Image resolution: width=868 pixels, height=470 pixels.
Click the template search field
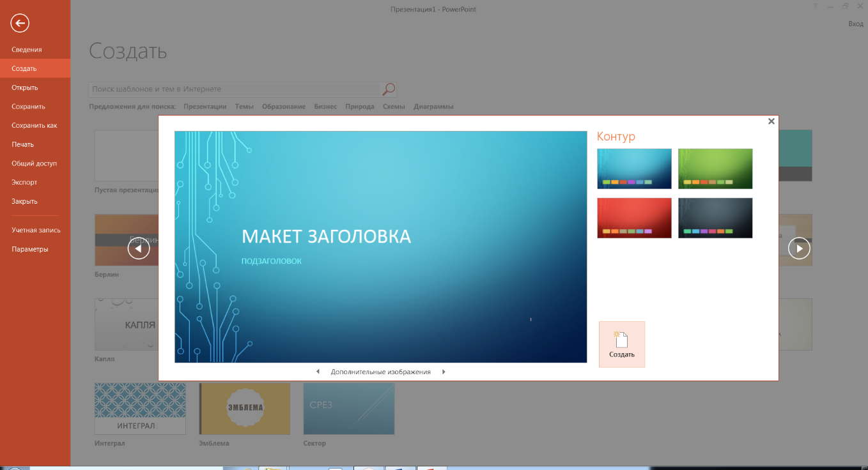pyautogui.click(x=235, y=89)
